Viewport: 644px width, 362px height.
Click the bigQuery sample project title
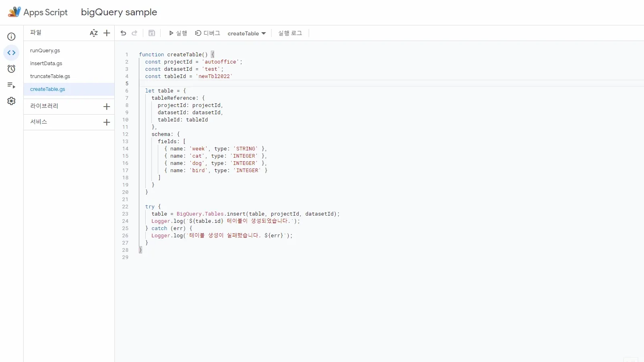coord(119,12)
